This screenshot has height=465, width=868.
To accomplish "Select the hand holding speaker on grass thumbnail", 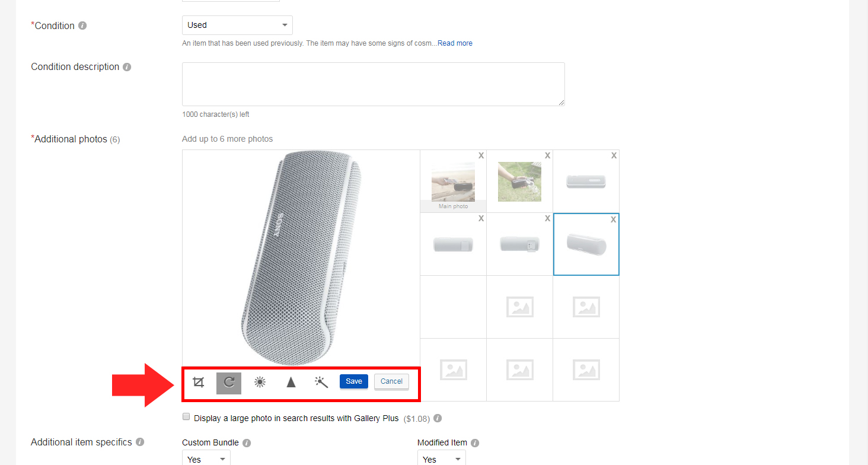I will pos(519,181).
